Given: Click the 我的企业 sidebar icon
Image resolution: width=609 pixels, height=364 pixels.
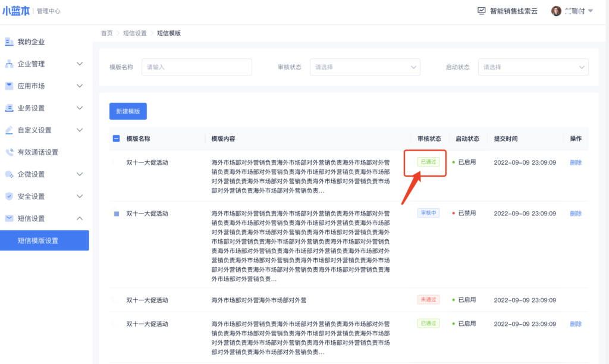Looking at the screenshot, I should [9, 42].
